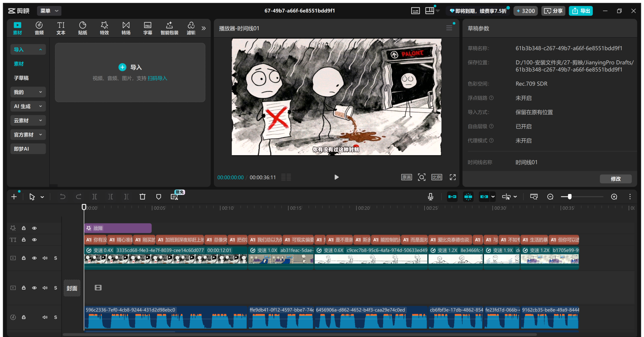Mute the audio track speaker icon

coord(45,317)
